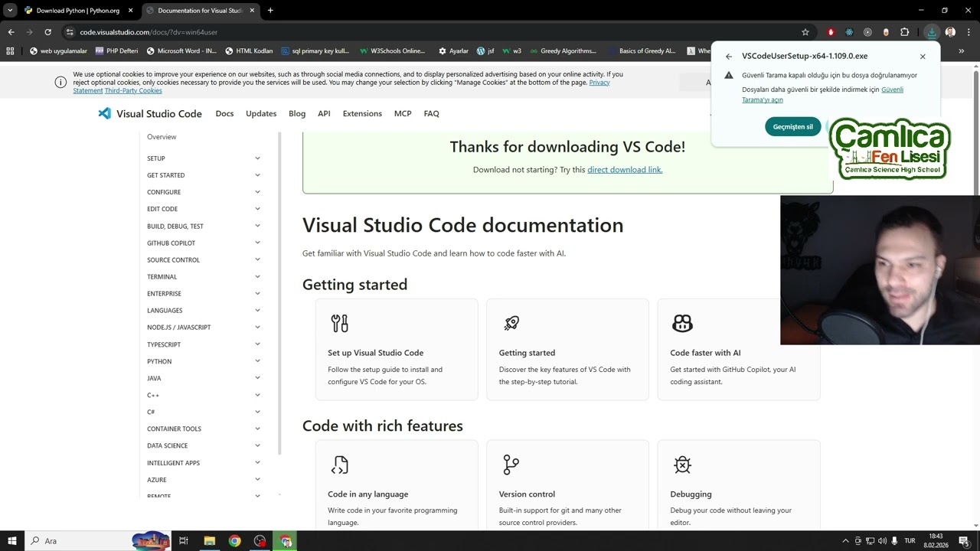Open the Chrome profile avatar
This screenshot has height=551, width=980.
[951, 32]
